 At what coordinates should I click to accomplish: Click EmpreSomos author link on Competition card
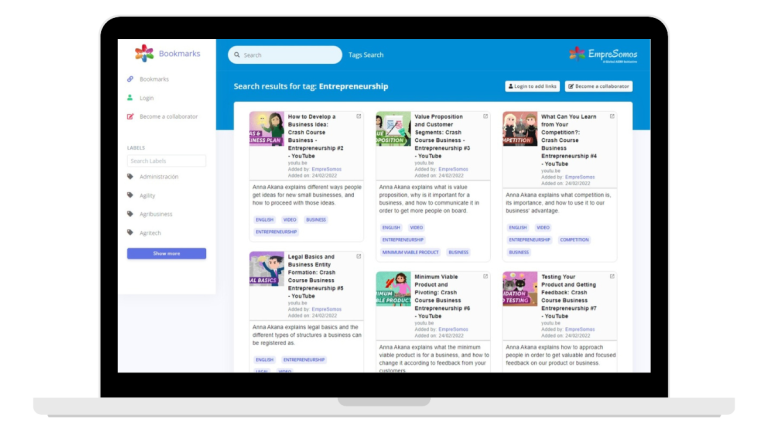(x=580, y=177)
